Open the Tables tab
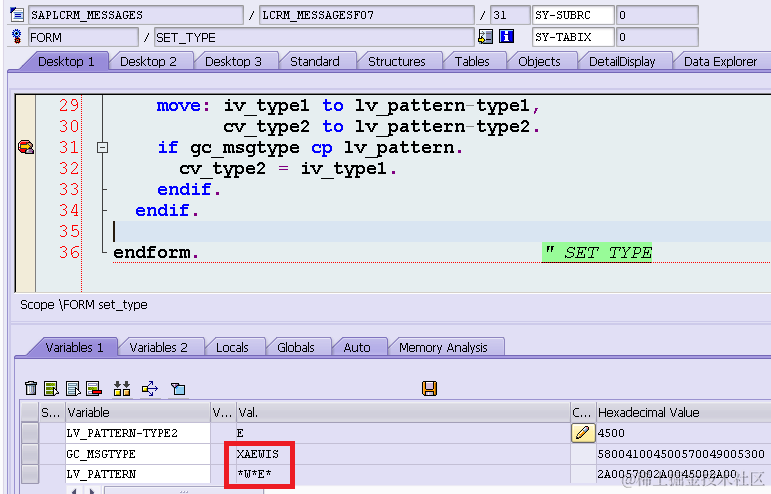 (x=472, y=61)
